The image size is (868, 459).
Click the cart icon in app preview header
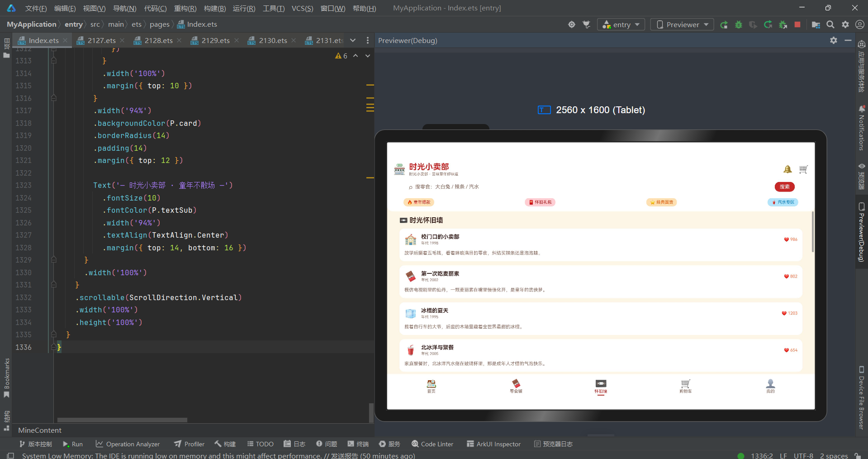803,169
